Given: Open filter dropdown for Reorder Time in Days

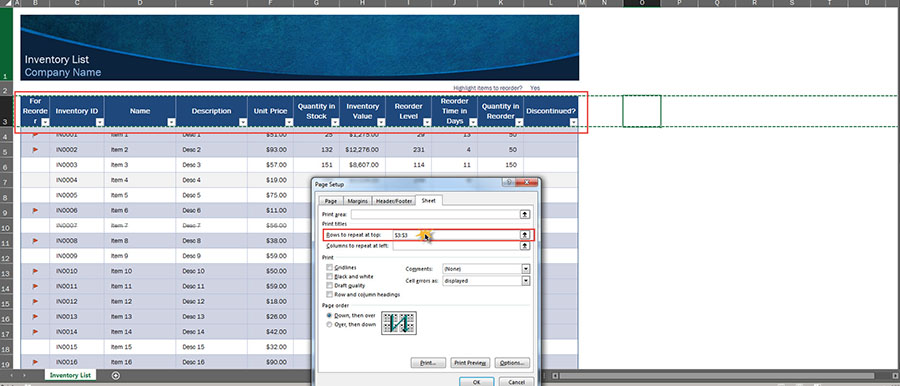Looking at the screenshot, I should point(473,122).
